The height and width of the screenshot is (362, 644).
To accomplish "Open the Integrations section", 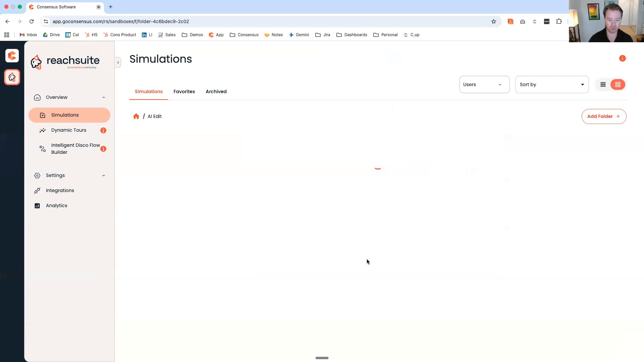I will click(x=60, y=190).
